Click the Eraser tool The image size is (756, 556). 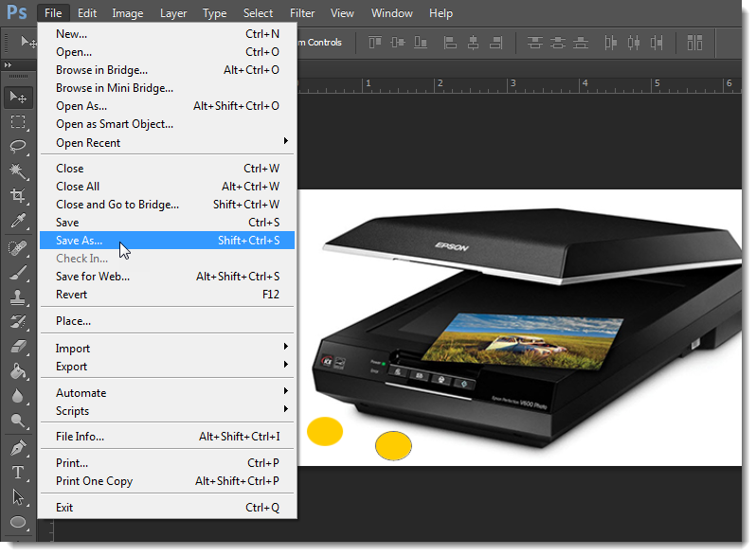[18, 347]
